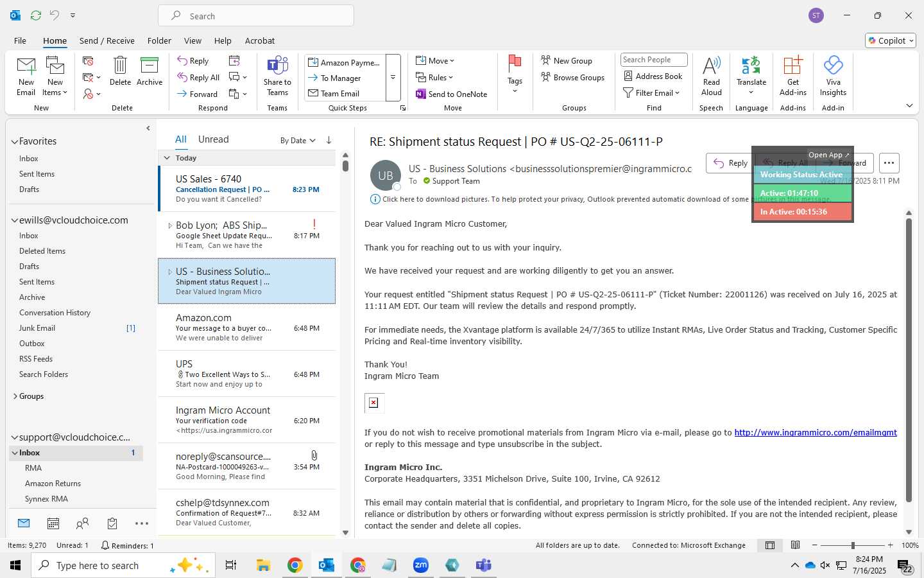Viewport: 924px width, 578px height.
Task: Click the New Email icon
Action: [x=26, y=76]
